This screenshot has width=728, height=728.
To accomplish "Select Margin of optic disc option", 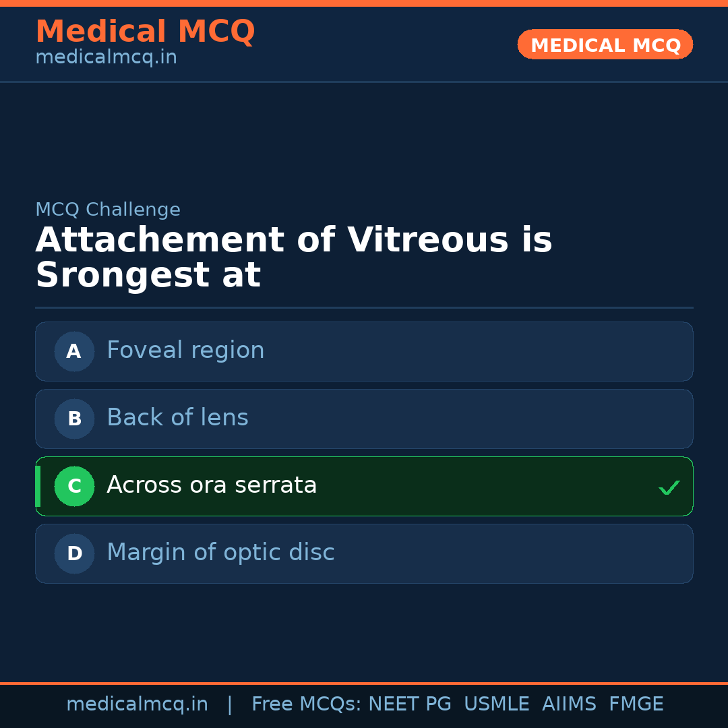I will pyautogui.click(x=220, y=553).
